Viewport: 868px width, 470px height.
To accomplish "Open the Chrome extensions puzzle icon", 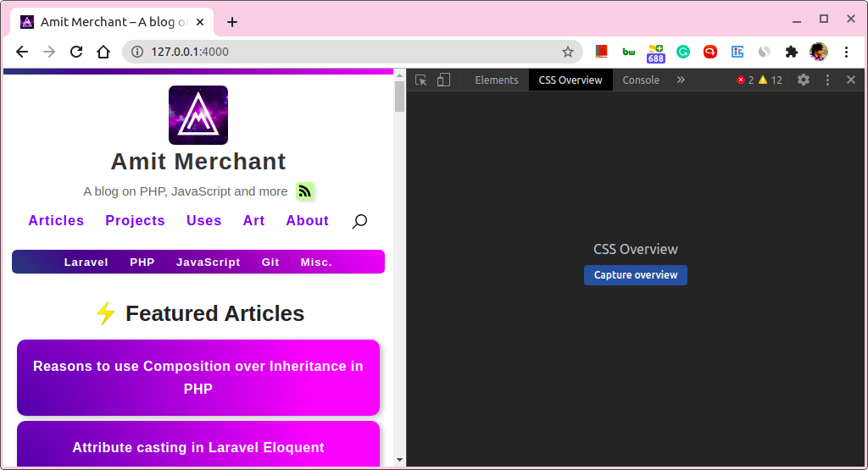I will point(792,52).
